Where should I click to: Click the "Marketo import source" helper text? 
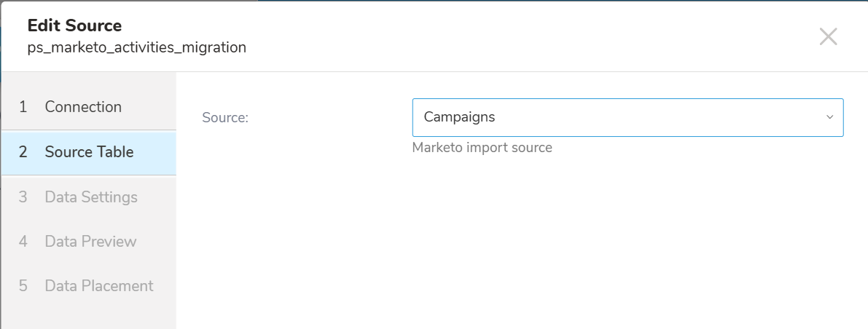pyautogui.click(x=482, y=148)
